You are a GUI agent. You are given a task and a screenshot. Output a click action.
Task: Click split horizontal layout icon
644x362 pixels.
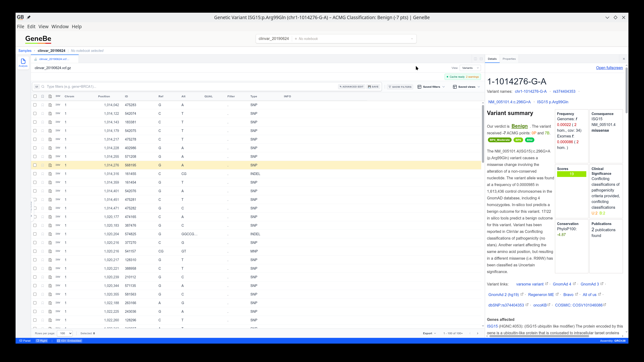[481, 59]
